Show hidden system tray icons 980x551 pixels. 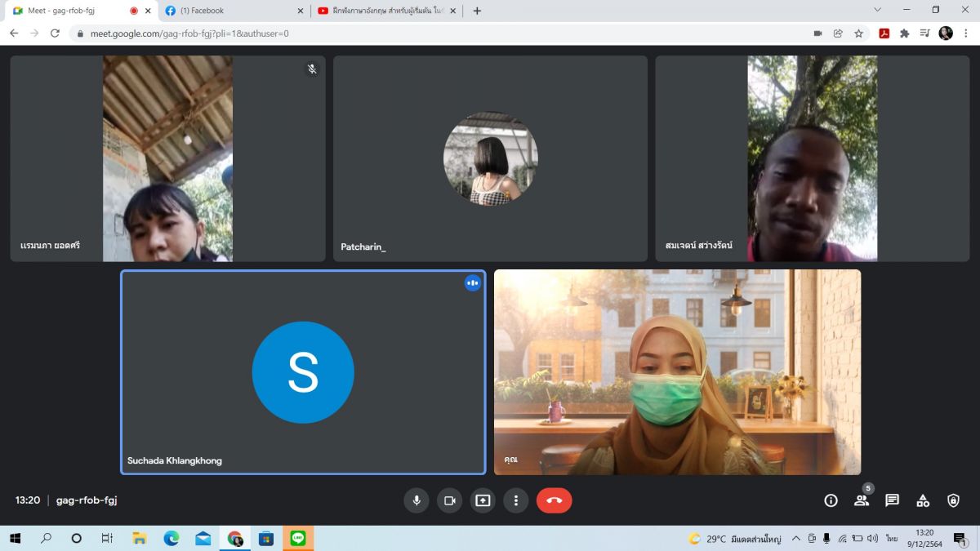tap(795, 539)
